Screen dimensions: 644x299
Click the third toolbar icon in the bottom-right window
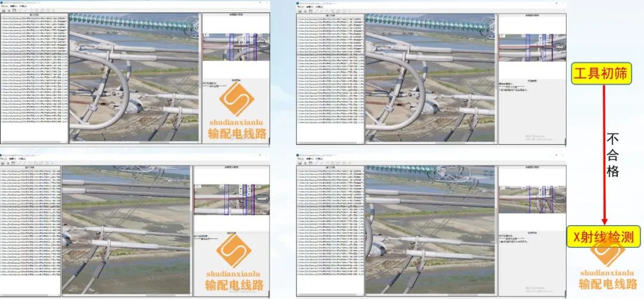tap(311, 163)
